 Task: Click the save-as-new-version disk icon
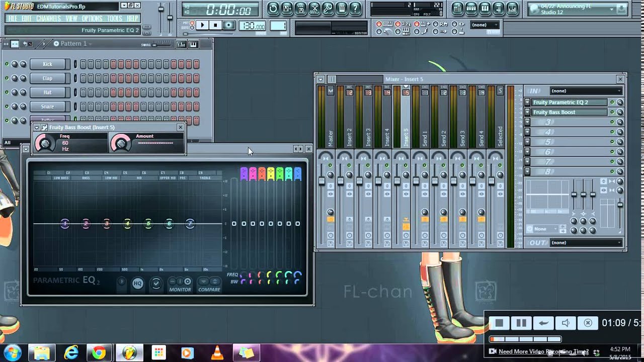click(287, 8)
